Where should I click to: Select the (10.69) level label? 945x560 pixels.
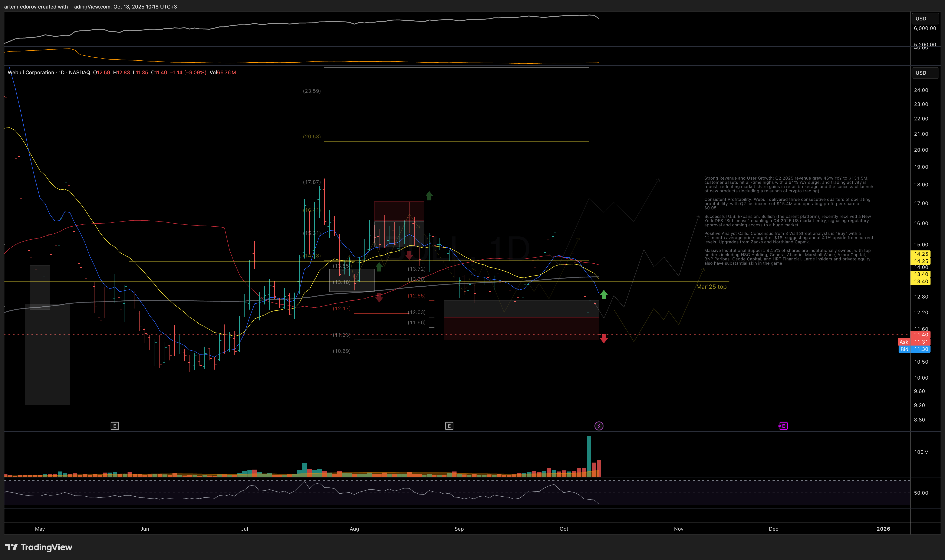(342, 351)
